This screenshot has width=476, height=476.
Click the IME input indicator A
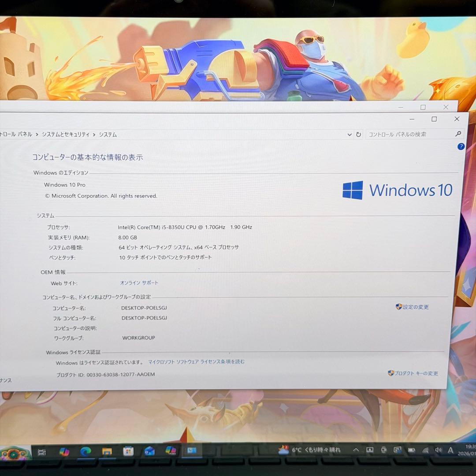[x=450, y=450]
